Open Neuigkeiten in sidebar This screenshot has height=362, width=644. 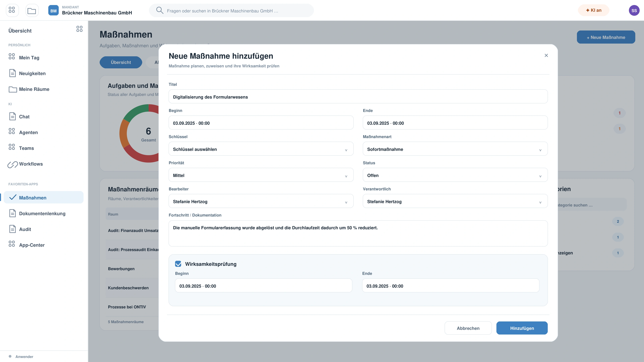(44, 73)
